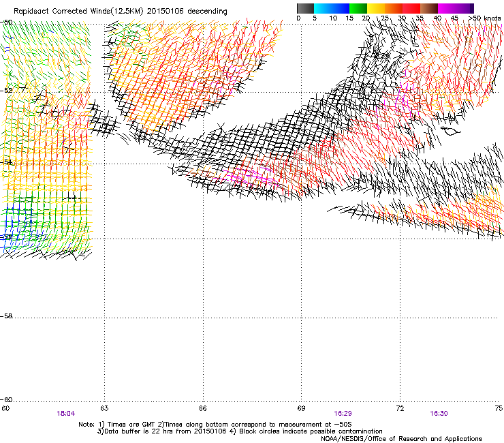
Task: Click the '-60' latitude axis label
Action: tap(6, 399)
